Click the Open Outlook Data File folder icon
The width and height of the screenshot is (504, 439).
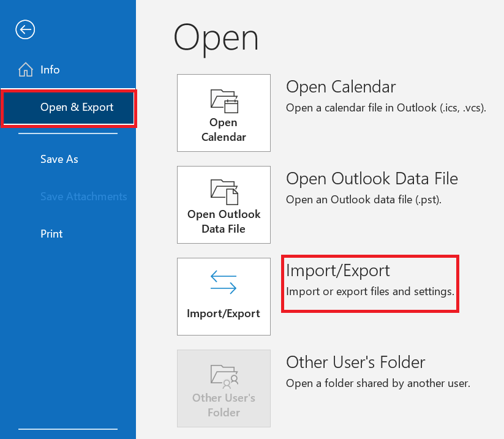coord(224,192)
